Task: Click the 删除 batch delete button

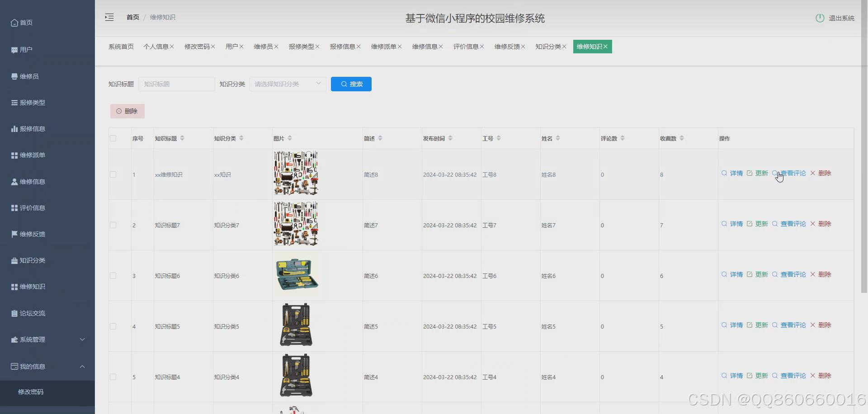Action: pyautogui.click(x=127, y=111)
